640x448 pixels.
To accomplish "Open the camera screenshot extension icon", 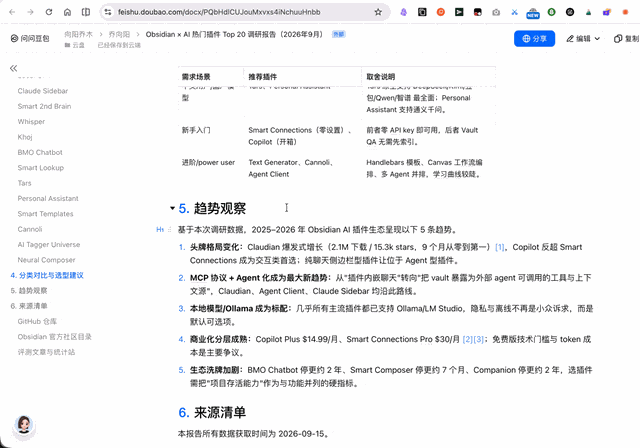I will [x=496, y=12].
